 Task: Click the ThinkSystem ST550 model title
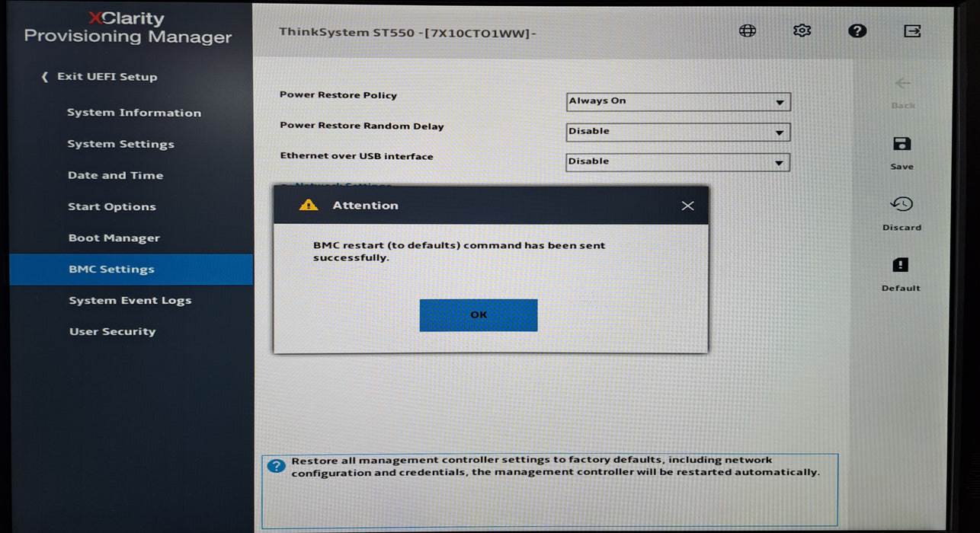[x=408, y=33]
